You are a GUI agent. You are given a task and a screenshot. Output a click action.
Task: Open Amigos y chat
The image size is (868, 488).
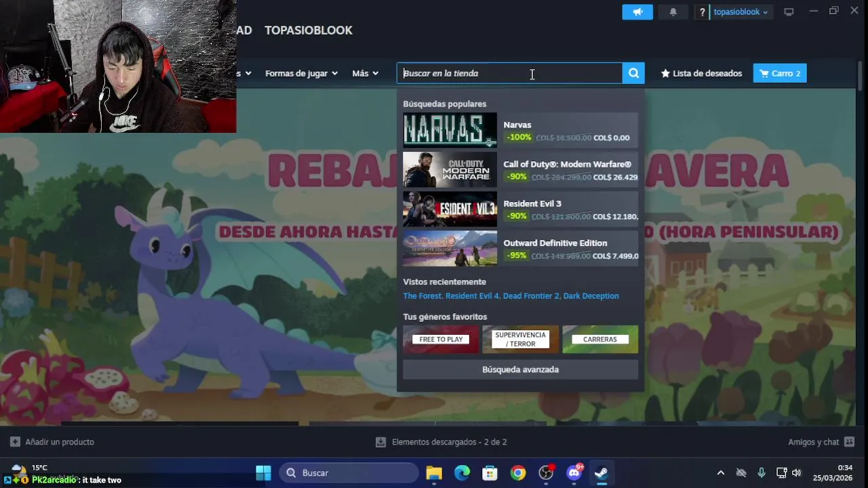pyautogui.click(x=821, y=442)
